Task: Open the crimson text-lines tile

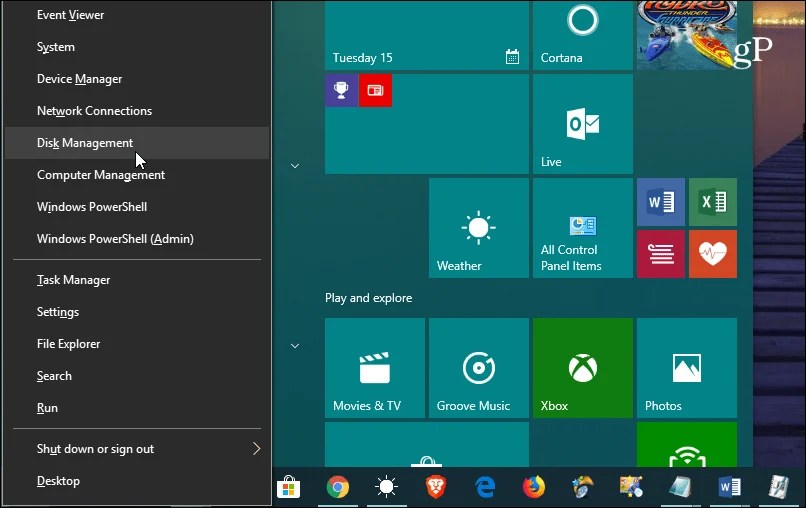Action: pyautogui.click(x=661, y=254)
